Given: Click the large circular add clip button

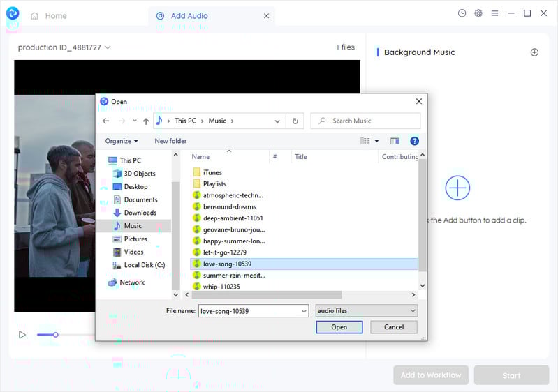Looking at the screenshot, I should pos(457,188).
